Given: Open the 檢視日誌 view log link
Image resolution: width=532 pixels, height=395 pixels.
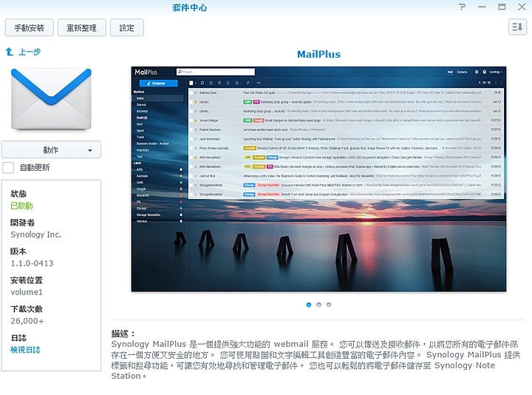Looking at the screenshot, I should pyautogui.click(x=25, y=350).
